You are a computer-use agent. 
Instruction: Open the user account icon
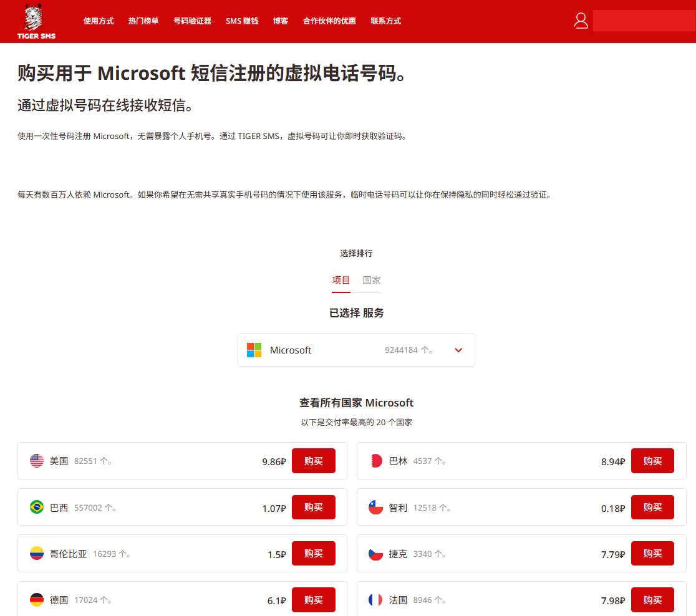click(581, 21)
